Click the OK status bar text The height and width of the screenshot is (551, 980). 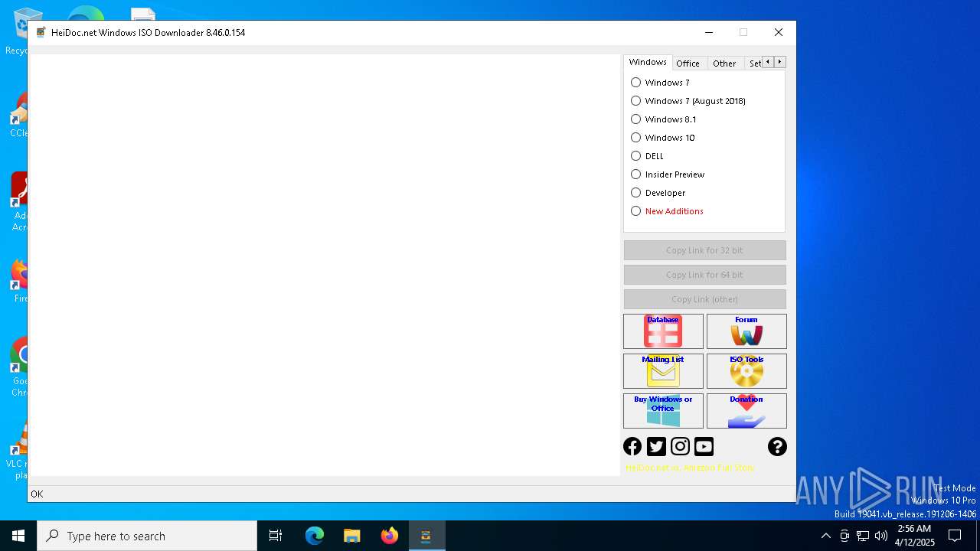tap(37, 494)
